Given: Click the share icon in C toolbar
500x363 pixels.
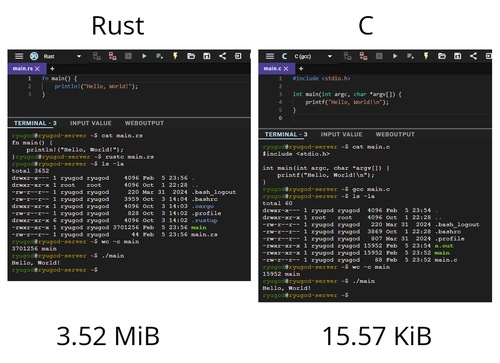Looking at the screenshot, I should click(x=473, y=56).
